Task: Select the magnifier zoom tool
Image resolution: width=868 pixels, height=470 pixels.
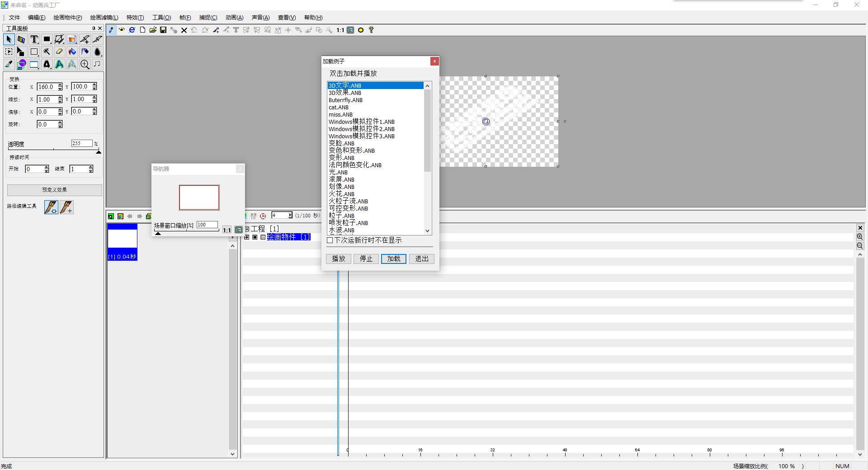Action: (x=85, y=64)
